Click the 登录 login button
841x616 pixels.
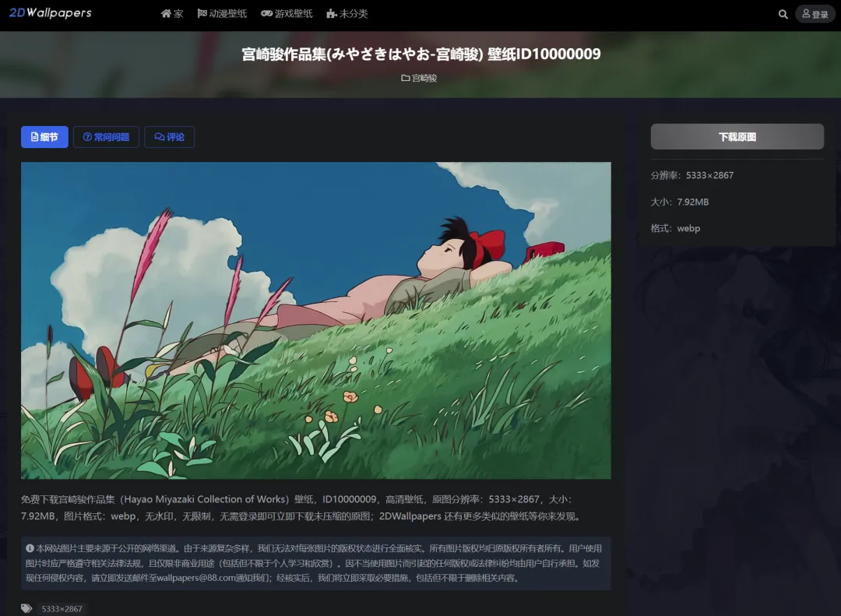point(815,14)
